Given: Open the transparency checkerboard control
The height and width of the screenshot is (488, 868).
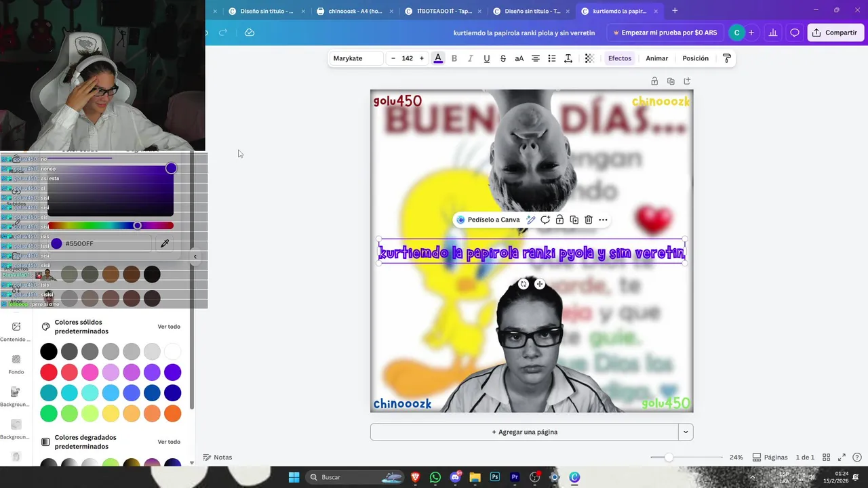Looking at the screenshot, I should [589, 58].
